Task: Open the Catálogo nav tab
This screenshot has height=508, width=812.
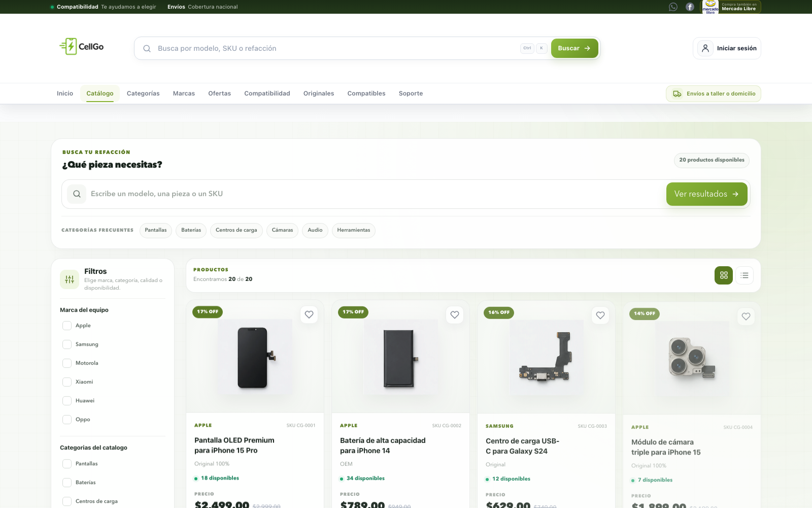Action: (x=100, y=93)
